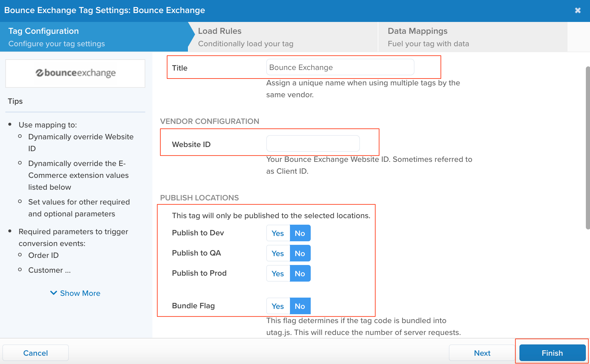The height and width of the screenshot is (364, 590).
Task: Disable Bundle Flag with No
Action: coord(300,306)
